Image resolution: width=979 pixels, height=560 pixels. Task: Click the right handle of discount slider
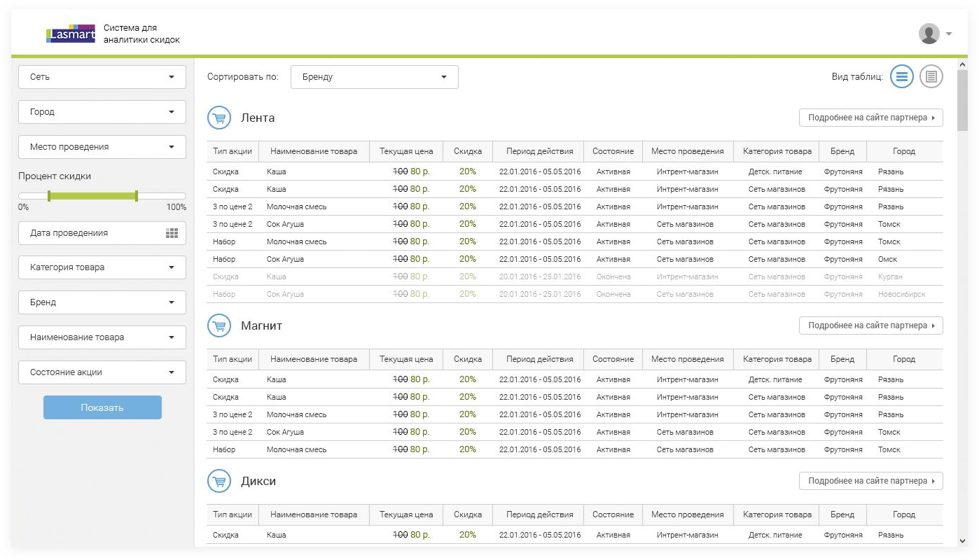coord(136,196)
